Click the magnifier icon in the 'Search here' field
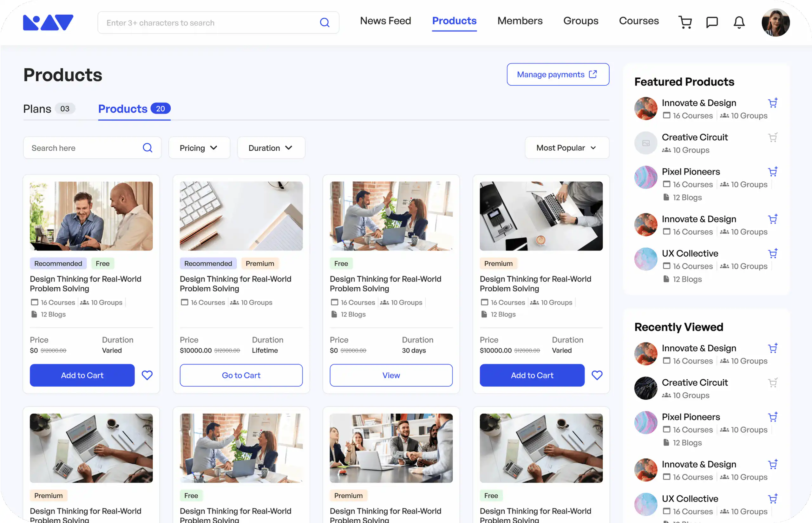Screen dimensions: 812x523 tap(147, 148)
